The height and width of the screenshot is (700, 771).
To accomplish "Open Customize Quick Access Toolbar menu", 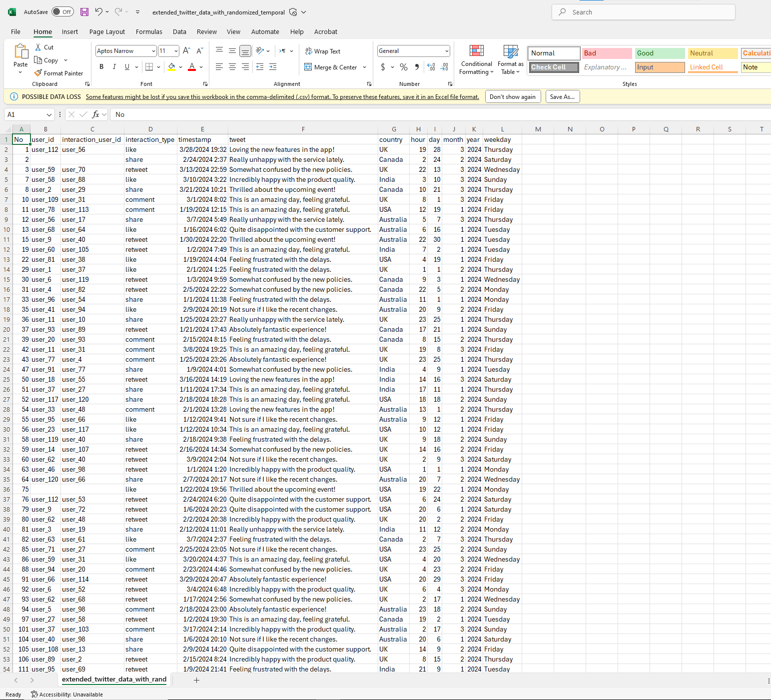I will coord(138,12).
